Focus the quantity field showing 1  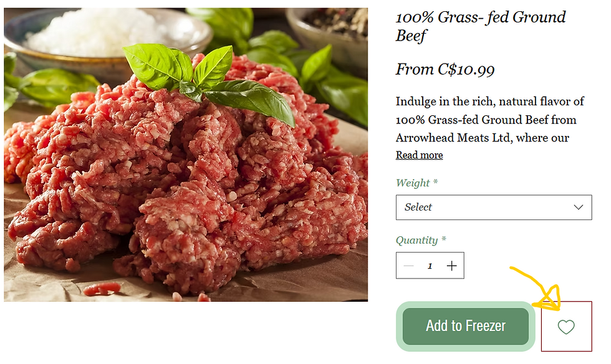tap(430, 266)
